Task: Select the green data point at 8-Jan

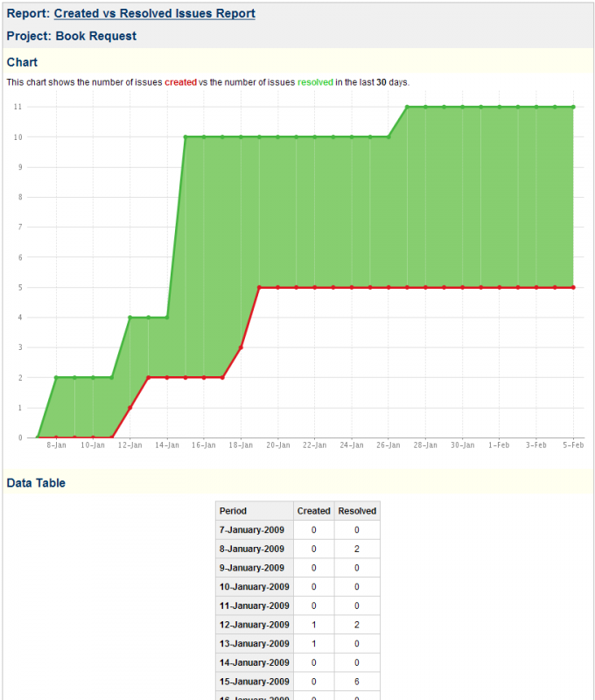Action: [x=56, y=377]
